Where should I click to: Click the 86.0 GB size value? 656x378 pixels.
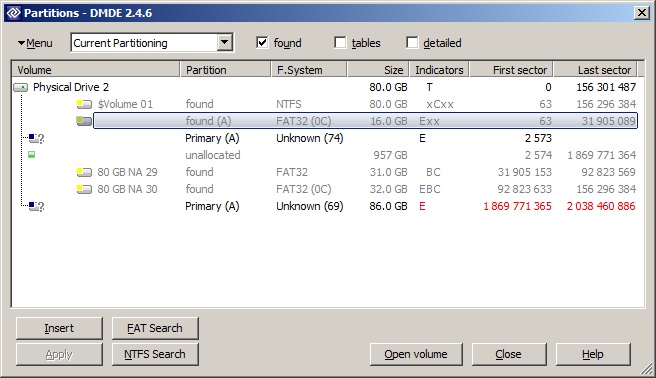(x=388, y=206)
